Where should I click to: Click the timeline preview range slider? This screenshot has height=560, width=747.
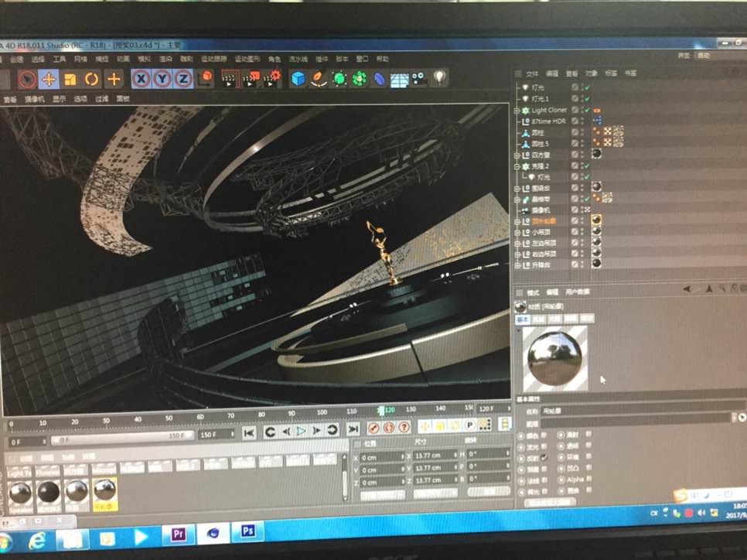pyautogui.click(x=124, y=436)
